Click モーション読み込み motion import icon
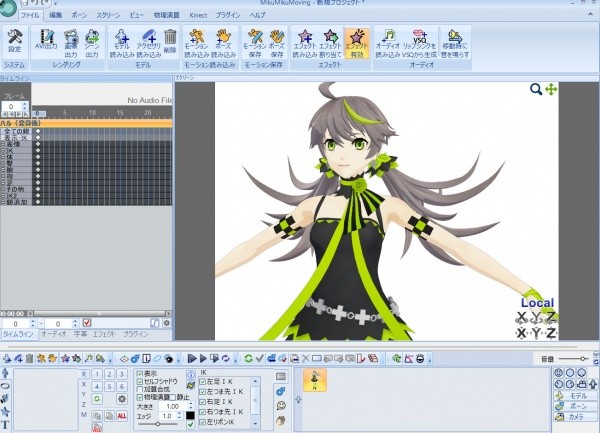 [x=197, y=43]
